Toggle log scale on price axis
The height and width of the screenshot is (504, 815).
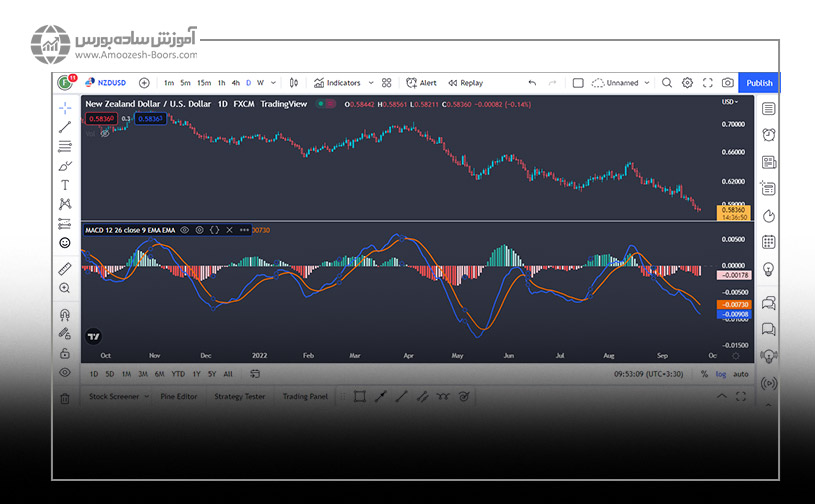[720, 374]
